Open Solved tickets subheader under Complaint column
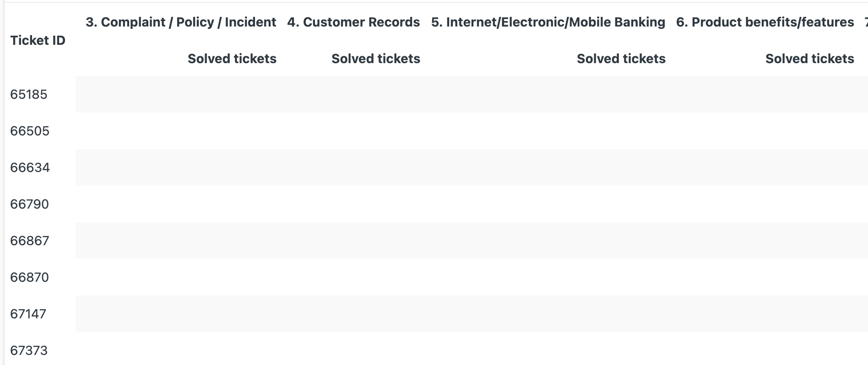The width and height of the screenshot is (868, 365). [232, 59]
